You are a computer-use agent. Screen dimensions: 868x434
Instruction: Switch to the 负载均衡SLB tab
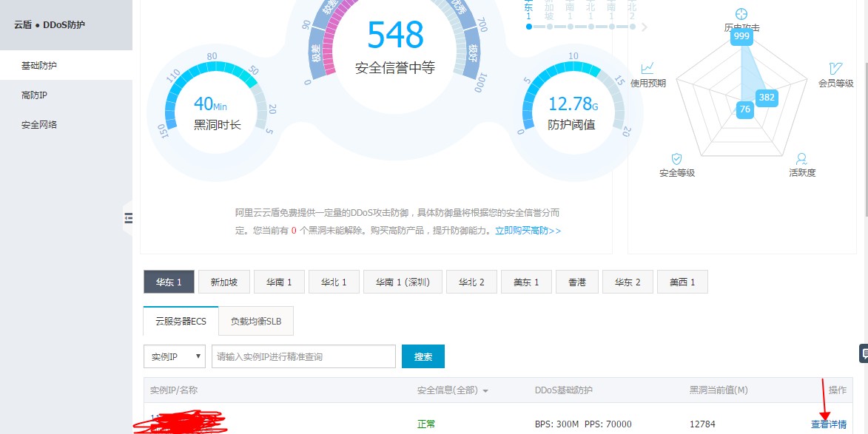tap(256, 321)
